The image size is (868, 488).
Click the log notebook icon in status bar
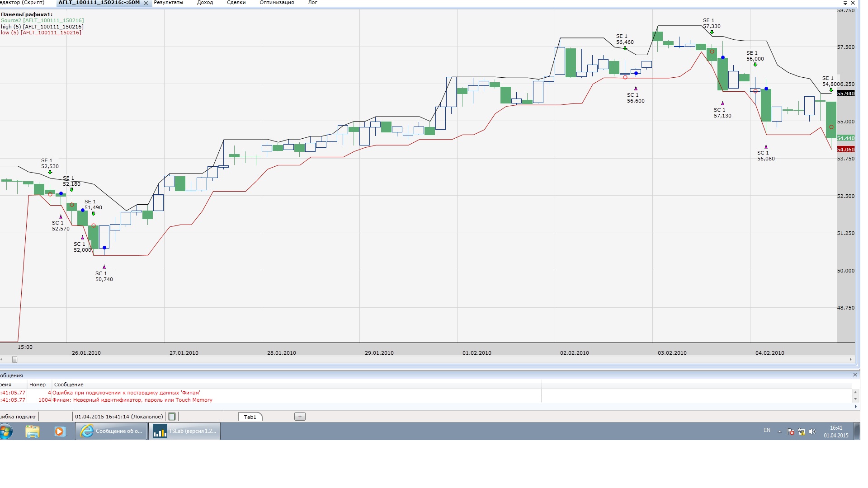pos(171,417)
